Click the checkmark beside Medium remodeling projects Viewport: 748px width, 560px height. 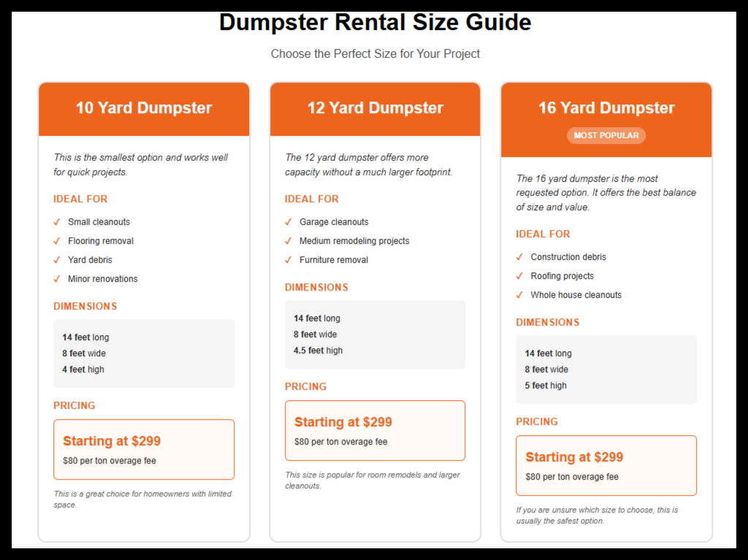click(289, 241)
